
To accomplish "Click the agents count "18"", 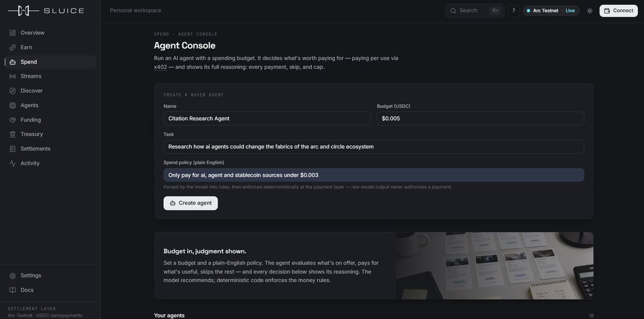I will point(591,316).
